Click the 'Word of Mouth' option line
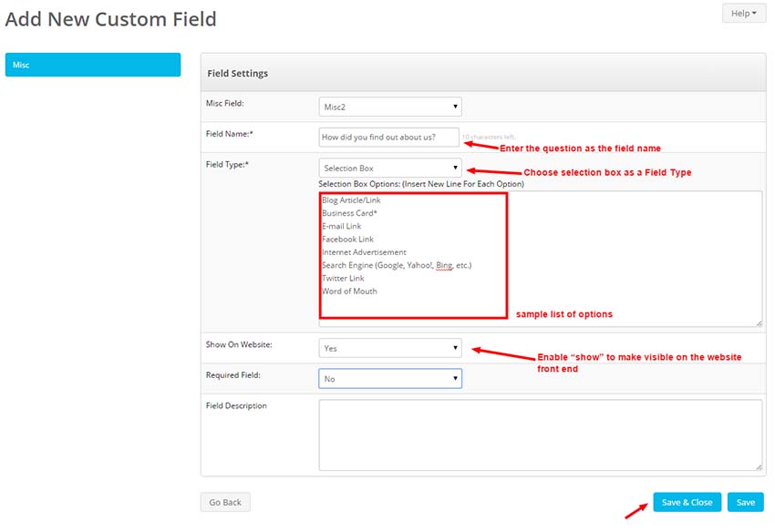 point(349,292)
